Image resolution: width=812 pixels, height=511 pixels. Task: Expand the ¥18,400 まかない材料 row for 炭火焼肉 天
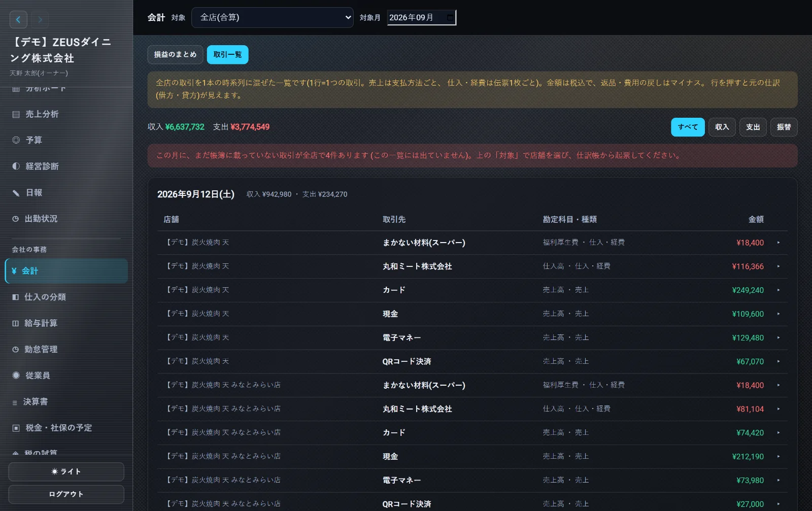point(778,243)
